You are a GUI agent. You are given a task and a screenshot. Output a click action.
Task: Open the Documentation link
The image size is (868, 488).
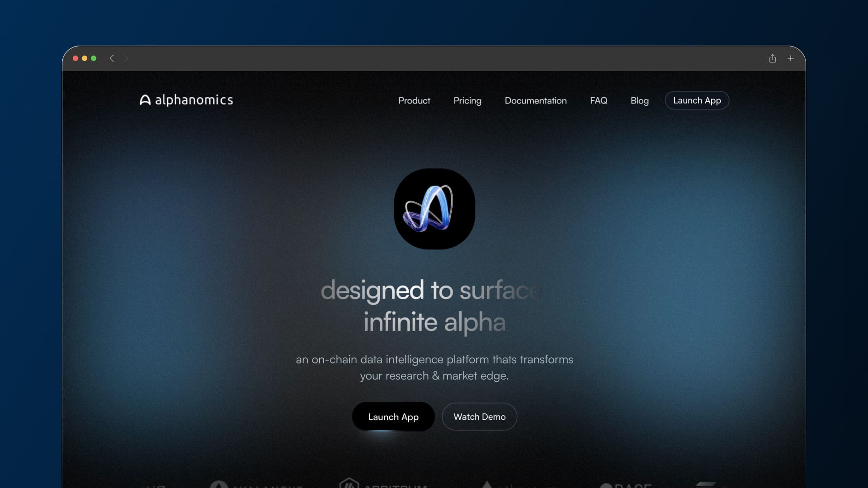536,100
